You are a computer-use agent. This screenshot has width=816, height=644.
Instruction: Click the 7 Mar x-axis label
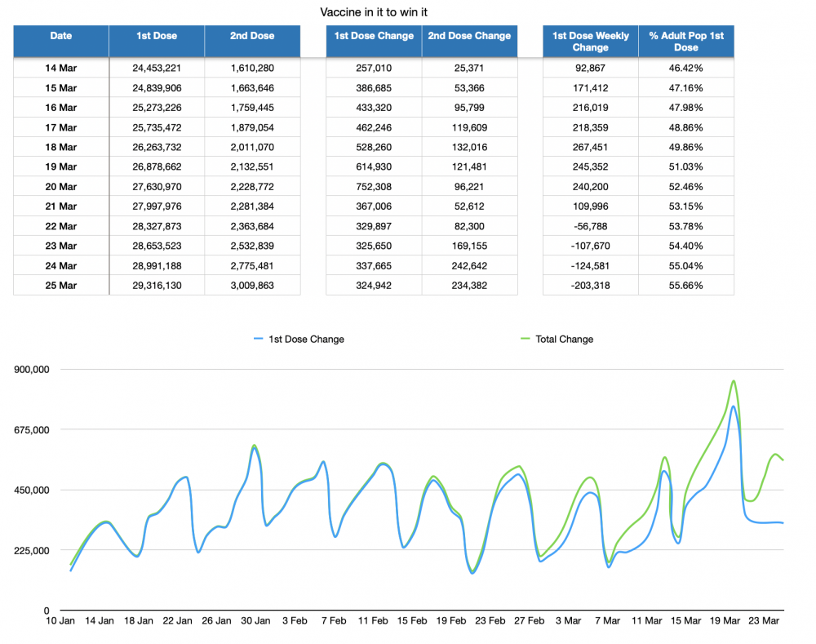(x=607, y=620)
